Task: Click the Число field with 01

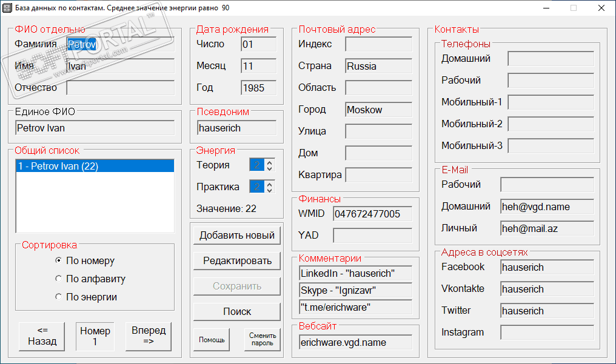Action: [258, 44]
